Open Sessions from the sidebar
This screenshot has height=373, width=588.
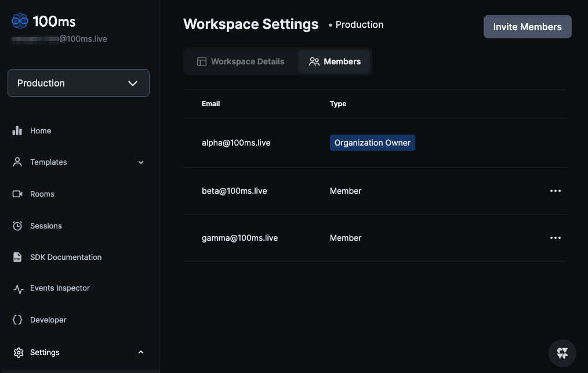point(46,226)
